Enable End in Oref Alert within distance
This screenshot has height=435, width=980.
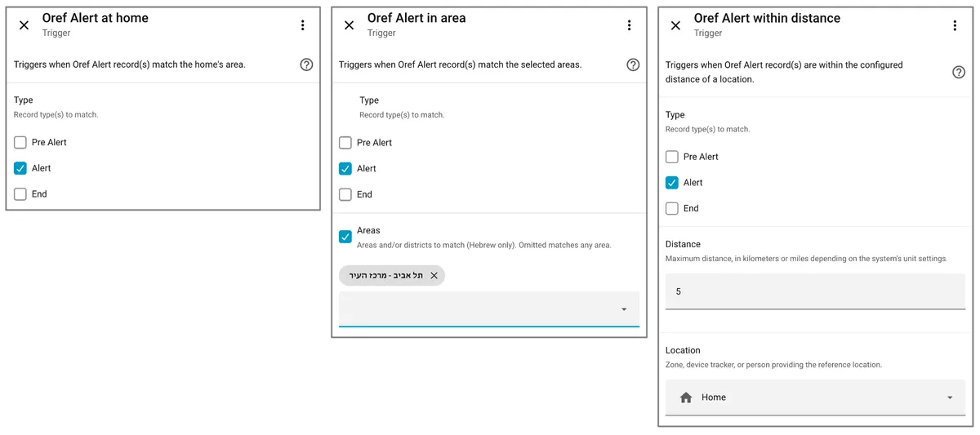[672, 208]
